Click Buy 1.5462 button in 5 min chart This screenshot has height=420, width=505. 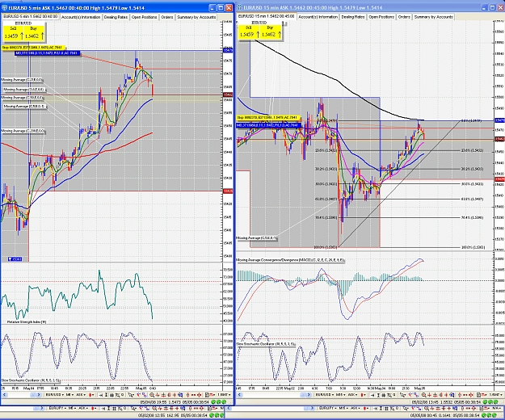click(34, 33)
